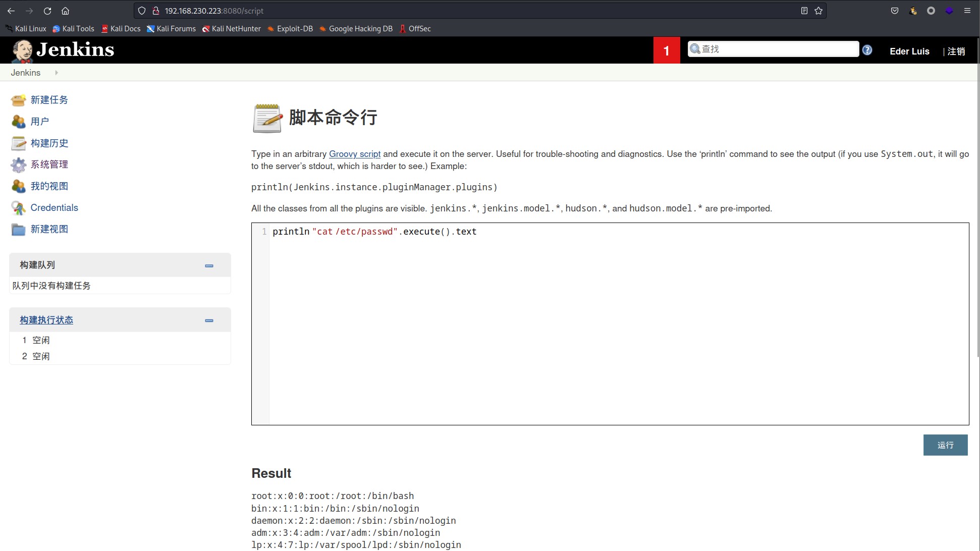Click the new task icon

click(x=18, y=100)
